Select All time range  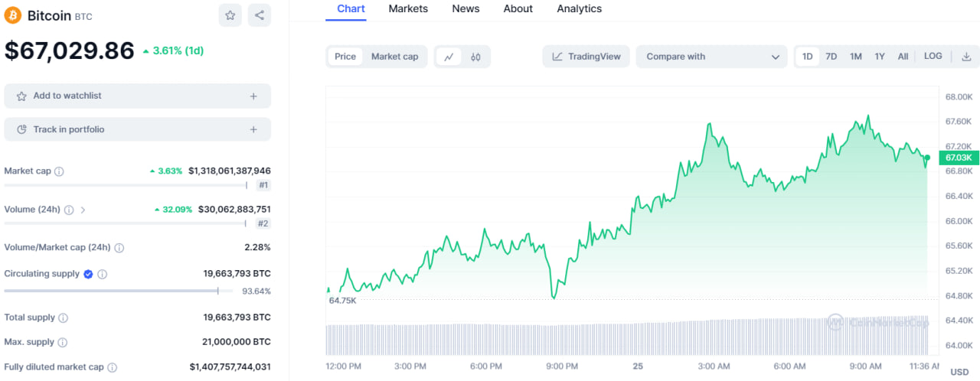[x=903, y=57]
